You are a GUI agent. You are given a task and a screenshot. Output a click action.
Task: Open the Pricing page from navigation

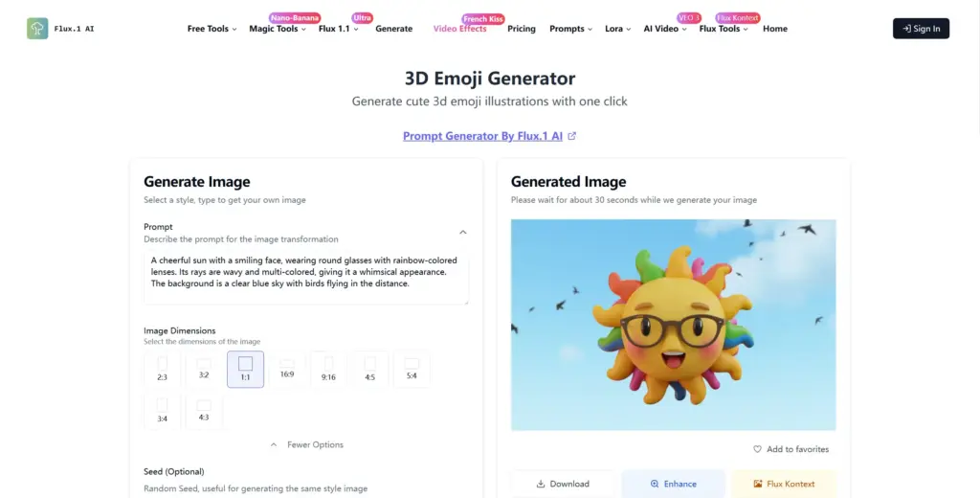pyautogui.click(x=522, y=29)
